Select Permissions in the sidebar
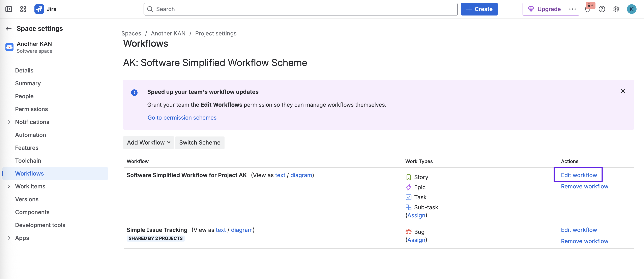This screenshot has height=279, width=644. [x=31, y=109]
